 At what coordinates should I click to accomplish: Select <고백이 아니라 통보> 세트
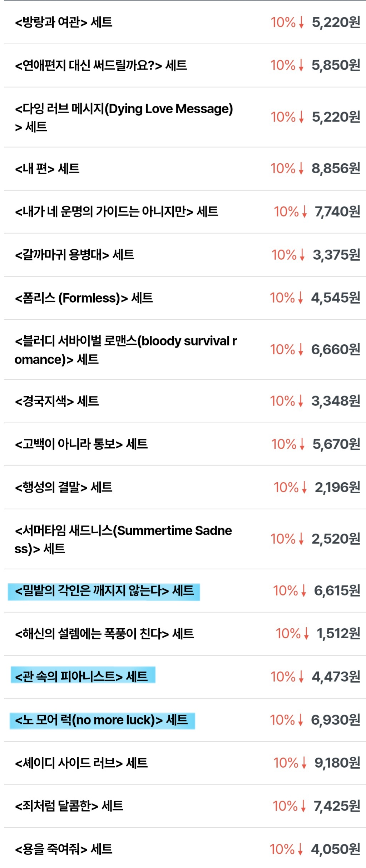point(81,444)
